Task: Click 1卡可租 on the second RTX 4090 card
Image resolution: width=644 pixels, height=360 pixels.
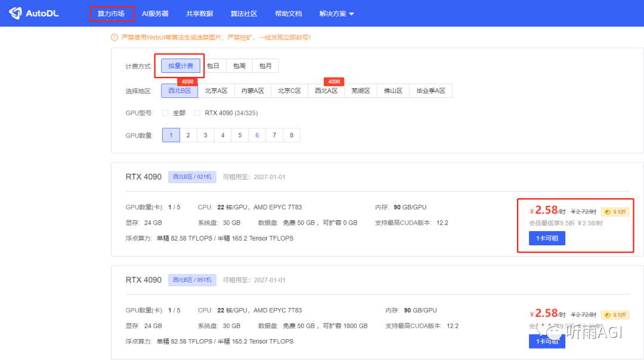Action: pyautogui.click(x=547, y=341)
